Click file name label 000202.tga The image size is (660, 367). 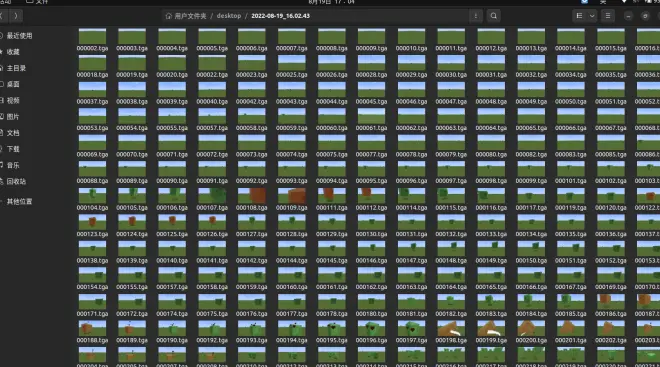pyautogui.click(x=611, y=340)
